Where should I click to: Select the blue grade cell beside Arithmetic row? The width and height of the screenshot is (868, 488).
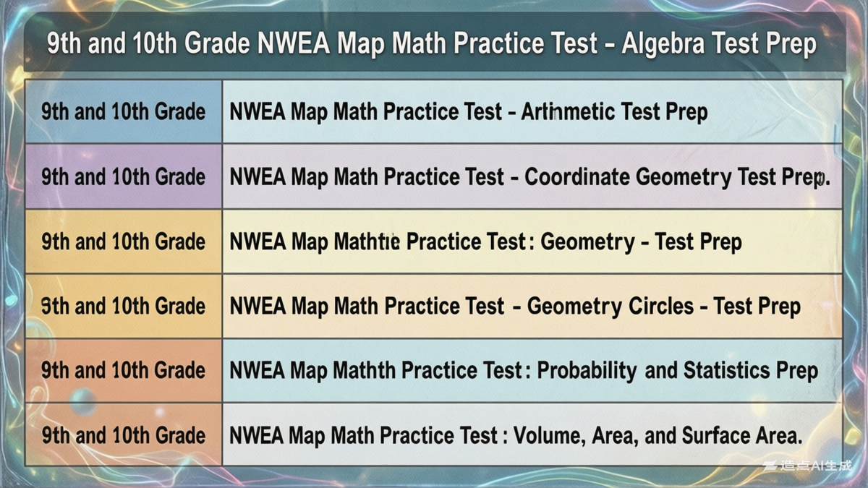point(124,112)
